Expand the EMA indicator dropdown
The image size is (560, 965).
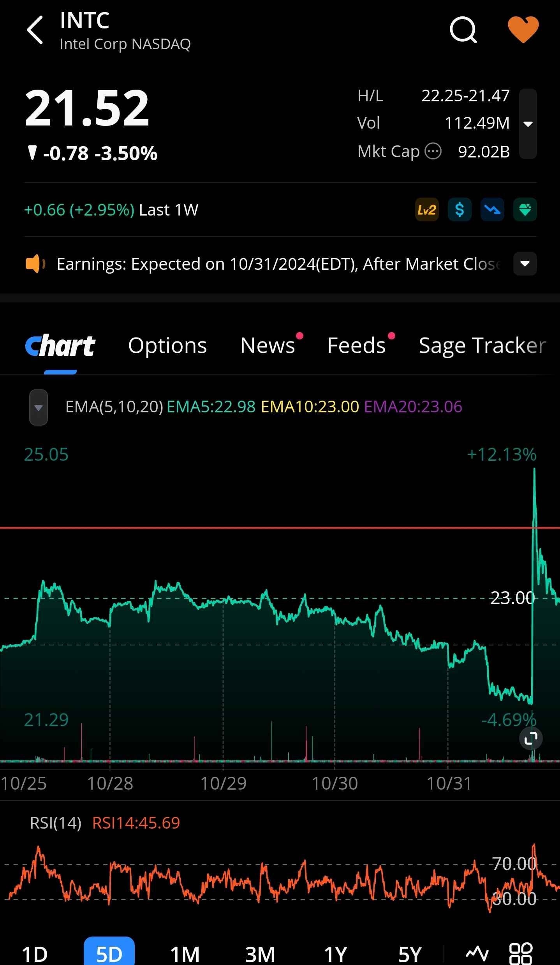pyautogui.click(x=39, y=407)
